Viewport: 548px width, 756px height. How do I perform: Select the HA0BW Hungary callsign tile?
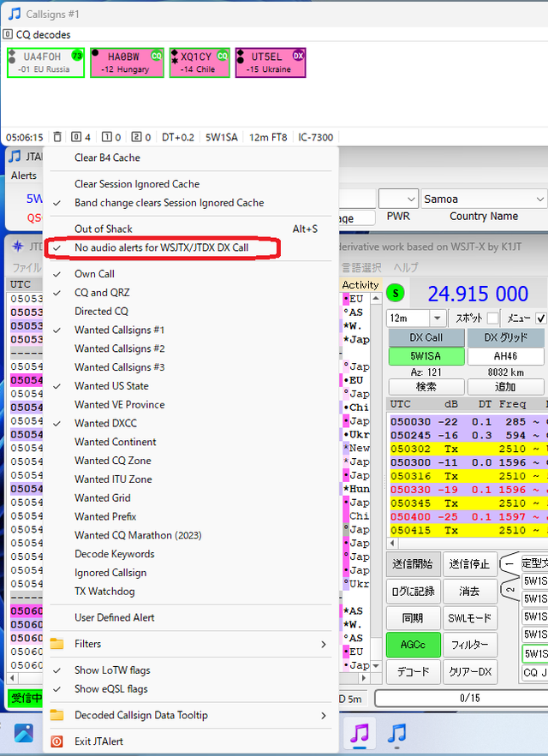click(x=127, y=63)
